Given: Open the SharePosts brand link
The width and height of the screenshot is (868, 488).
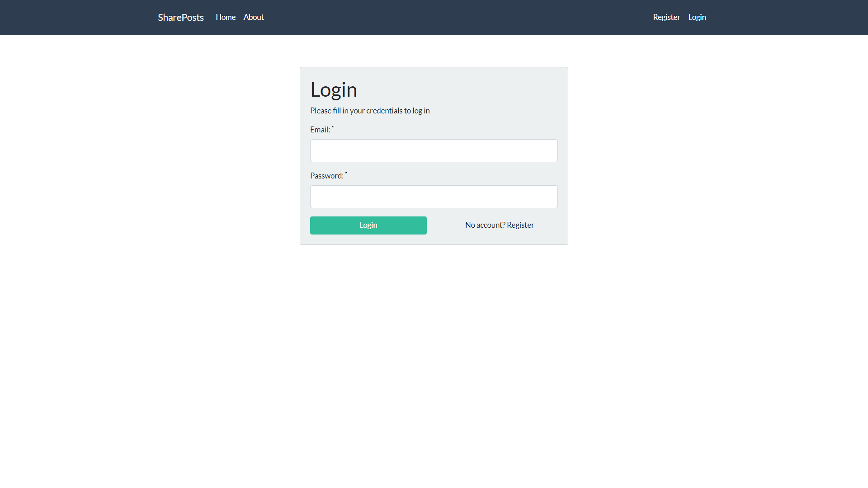Looking at the screenshot, I should [x=180, y=18].
